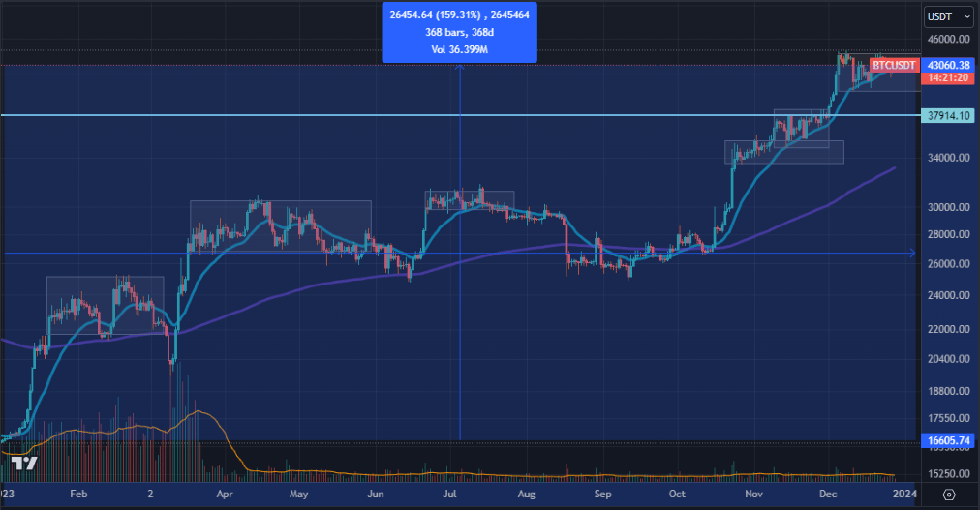Open chart settings gear icon
This screenshot has height=510, width=980.
[x=949, y=495]
